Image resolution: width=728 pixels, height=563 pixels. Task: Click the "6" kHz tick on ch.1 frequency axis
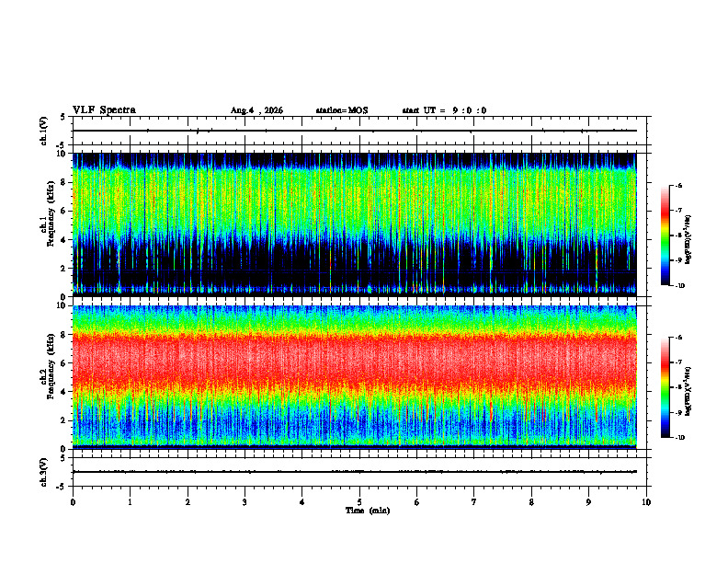[x=64, y=211]
